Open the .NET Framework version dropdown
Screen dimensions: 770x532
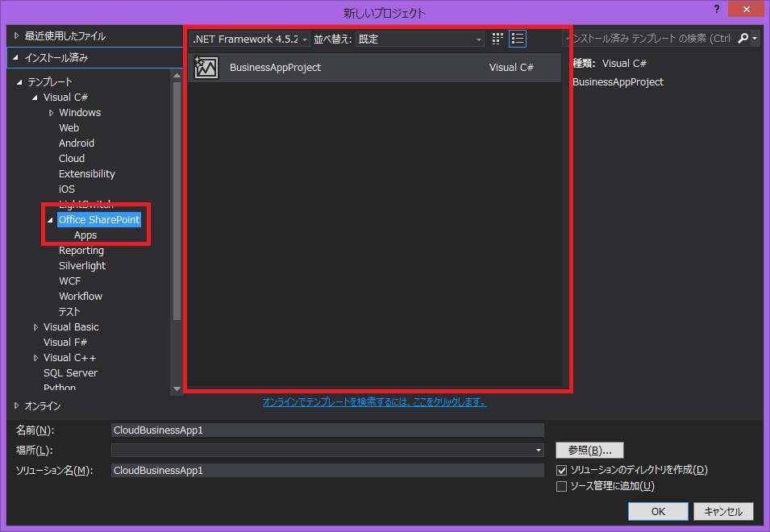tap(250, 39)
